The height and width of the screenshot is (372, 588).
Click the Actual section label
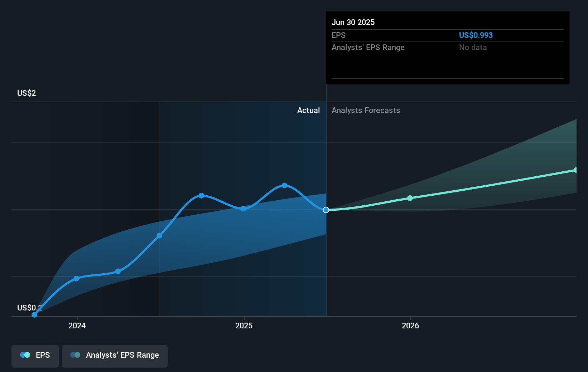point(308,111)
